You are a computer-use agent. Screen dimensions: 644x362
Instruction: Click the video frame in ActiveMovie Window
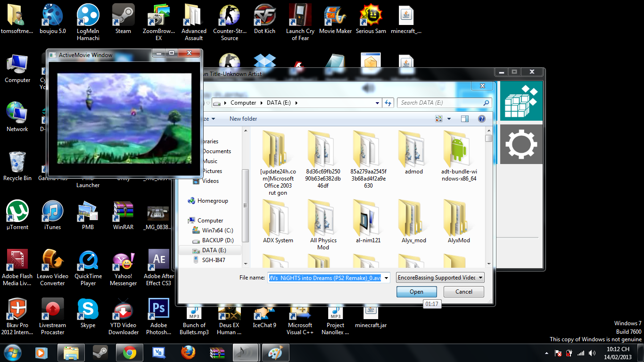[x=124, y=118]
